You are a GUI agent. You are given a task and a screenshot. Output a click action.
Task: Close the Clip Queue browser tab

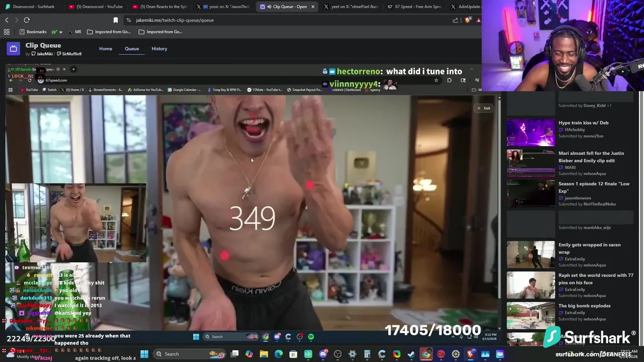coord(313,7)
